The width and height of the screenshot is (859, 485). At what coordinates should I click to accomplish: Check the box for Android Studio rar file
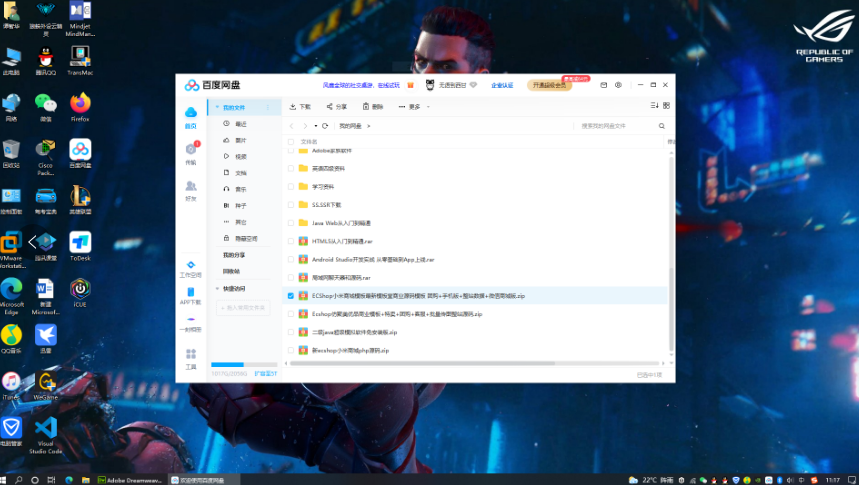(x=291, y=259)
